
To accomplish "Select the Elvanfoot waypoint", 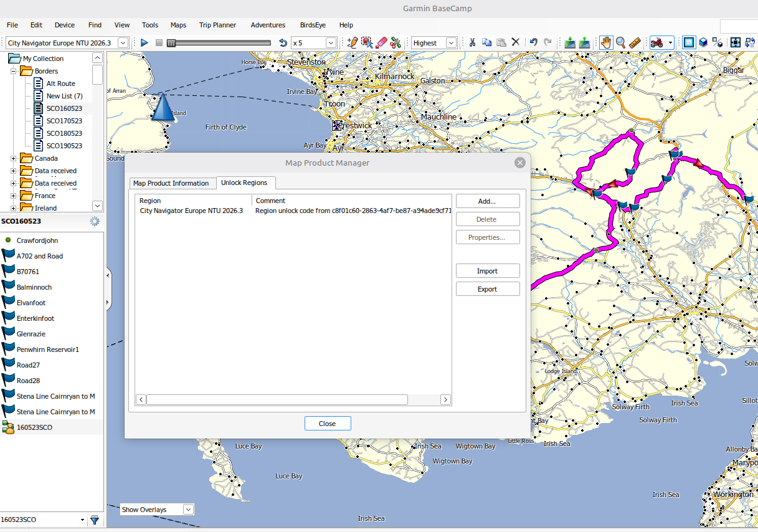I will [x=31, y=303].
